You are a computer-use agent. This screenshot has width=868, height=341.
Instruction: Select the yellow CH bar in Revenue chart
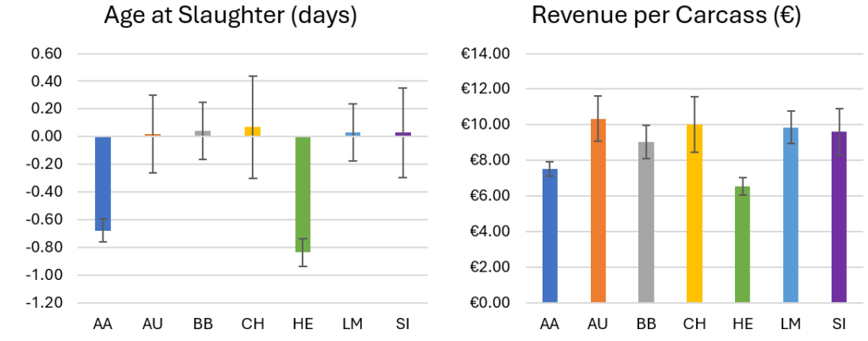coord(694,214)
